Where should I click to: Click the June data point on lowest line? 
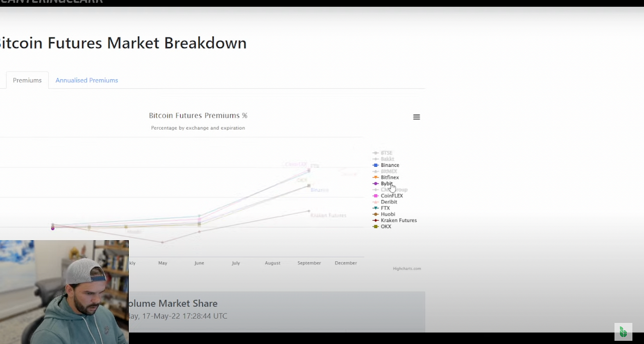click(x=199, y=232)
